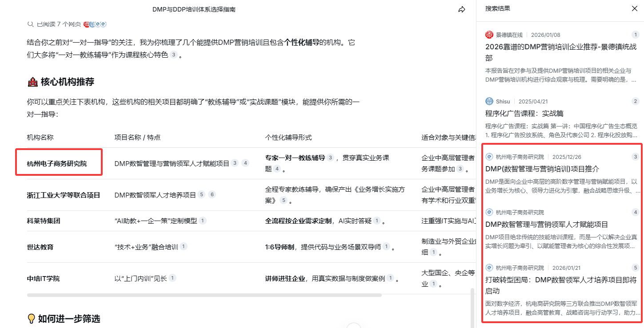Click the 中培IT学院 table cell

point(43,278)
